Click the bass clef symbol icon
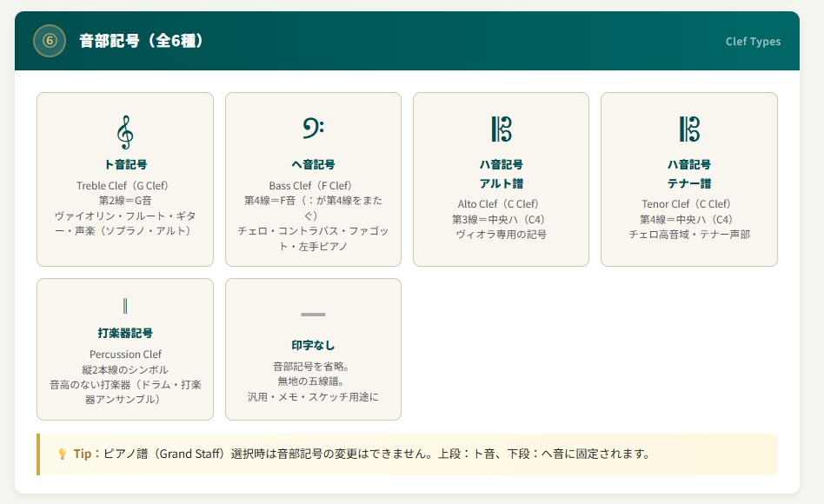Screen dimensions: 824x504 313,128
